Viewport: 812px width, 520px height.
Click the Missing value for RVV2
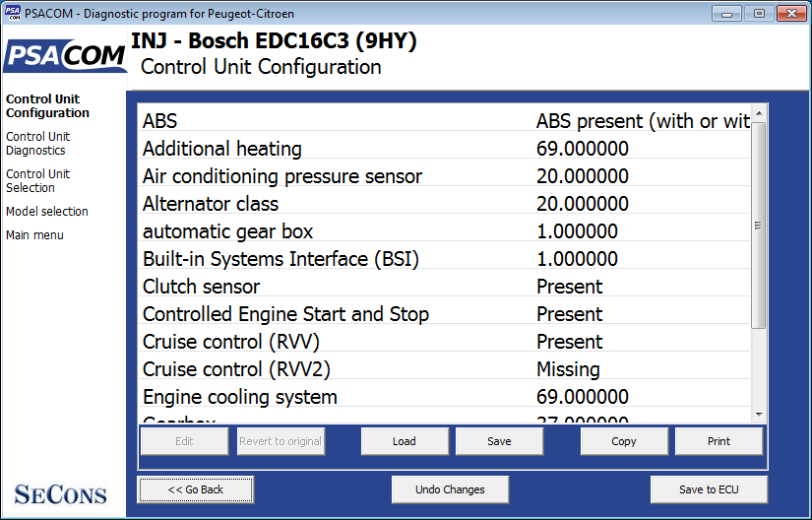(x=568, y=369)
